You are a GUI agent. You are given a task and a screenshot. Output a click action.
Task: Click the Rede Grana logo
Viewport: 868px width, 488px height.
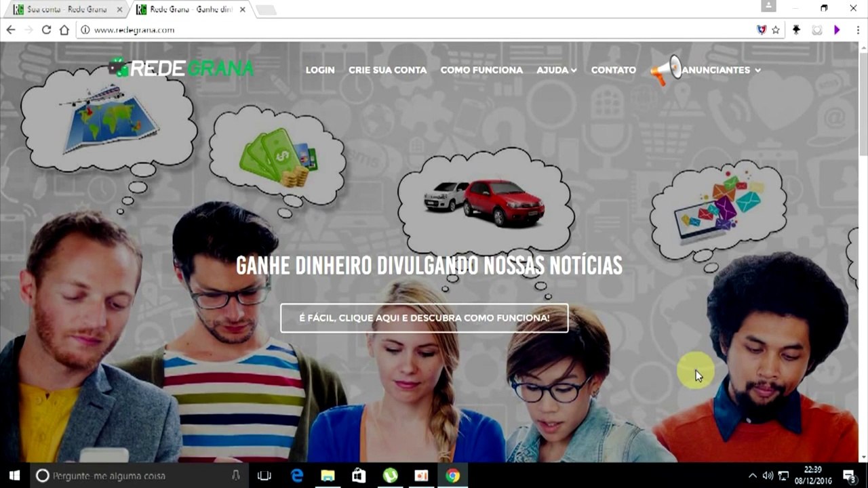(x=181, y=68)
